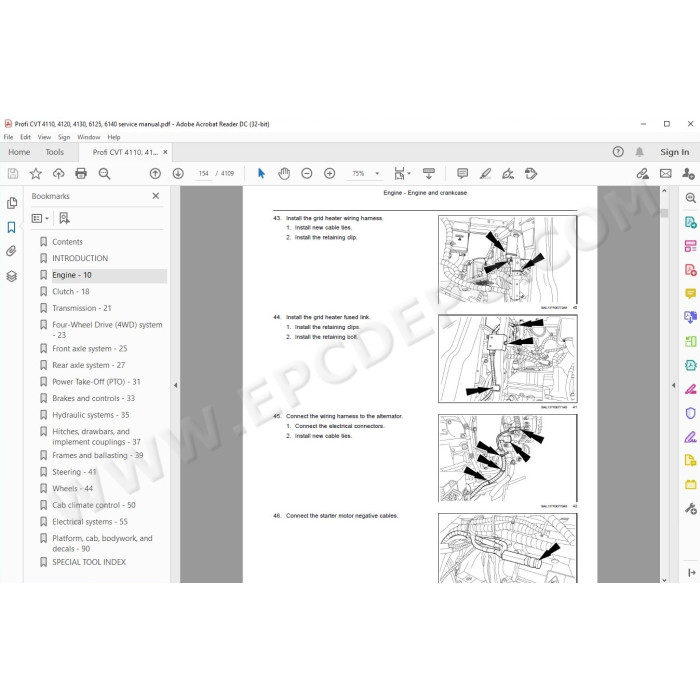Switch to the Home tab
700x700 pixels.
(19, 152)
